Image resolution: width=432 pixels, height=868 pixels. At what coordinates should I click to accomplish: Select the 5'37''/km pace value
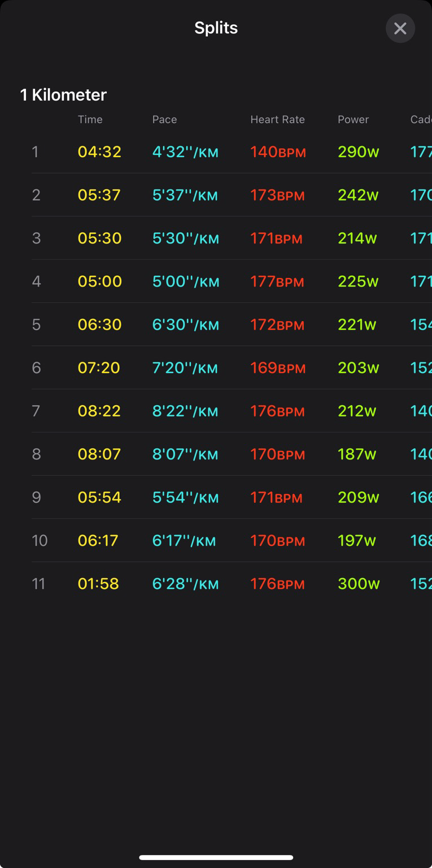[x=185, y=196]
